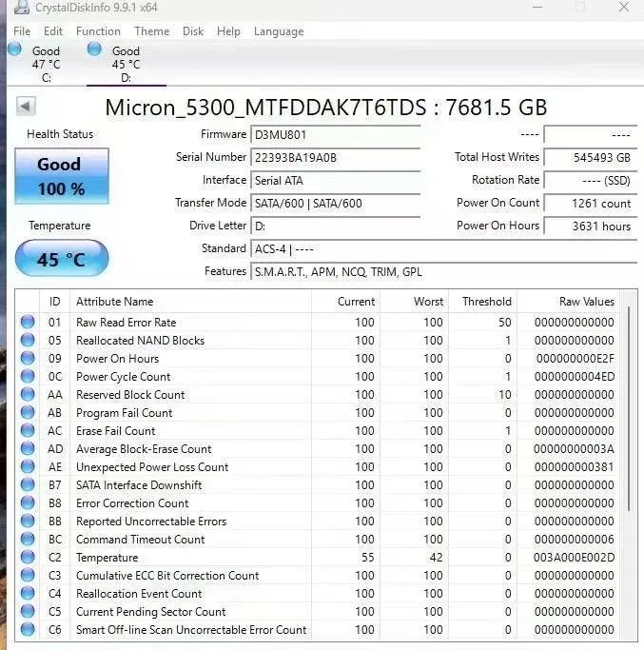
Task: Open the Language menu
Action: (x=279, y=31)
